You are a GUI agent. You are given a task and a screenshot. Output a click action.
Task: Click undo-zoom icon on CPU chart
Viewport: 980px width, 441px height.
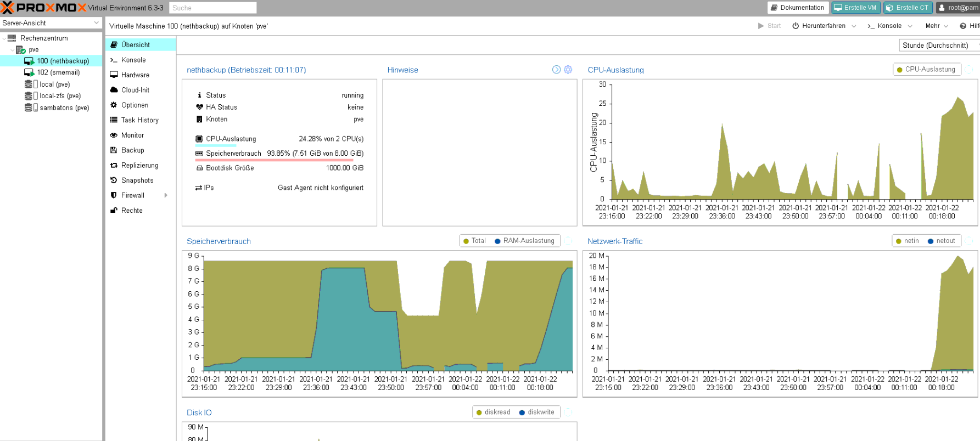(x=970, y=70)
